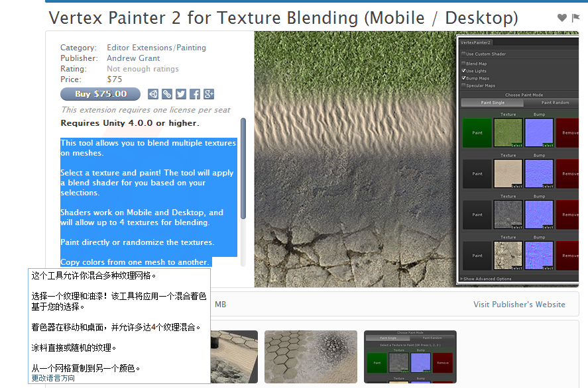Image resolution: width=588 pixels, height=388 pixels.
Task: Click the bump map swatch in the asphalt row
Action: pos(539,215)
